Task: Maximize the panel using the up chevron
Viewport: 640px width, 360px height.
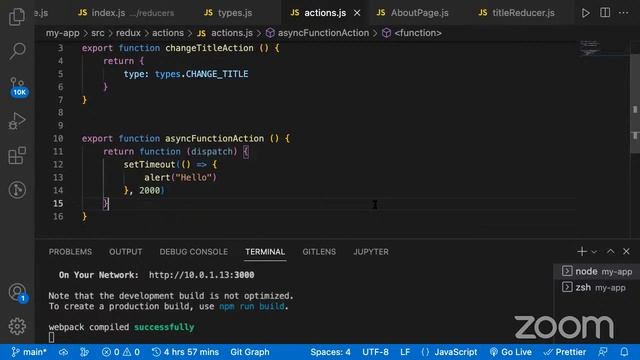Action: pos(610,251)
